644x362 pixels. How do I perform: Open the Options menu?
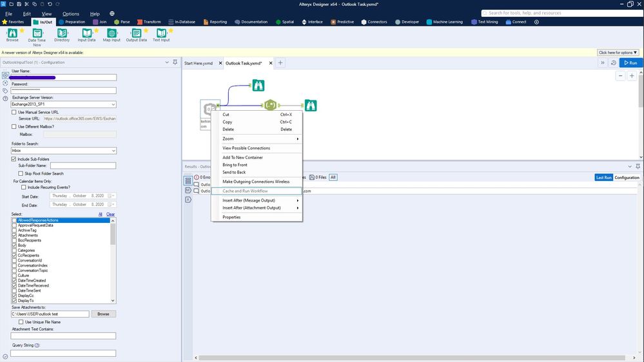pos(71,14)
